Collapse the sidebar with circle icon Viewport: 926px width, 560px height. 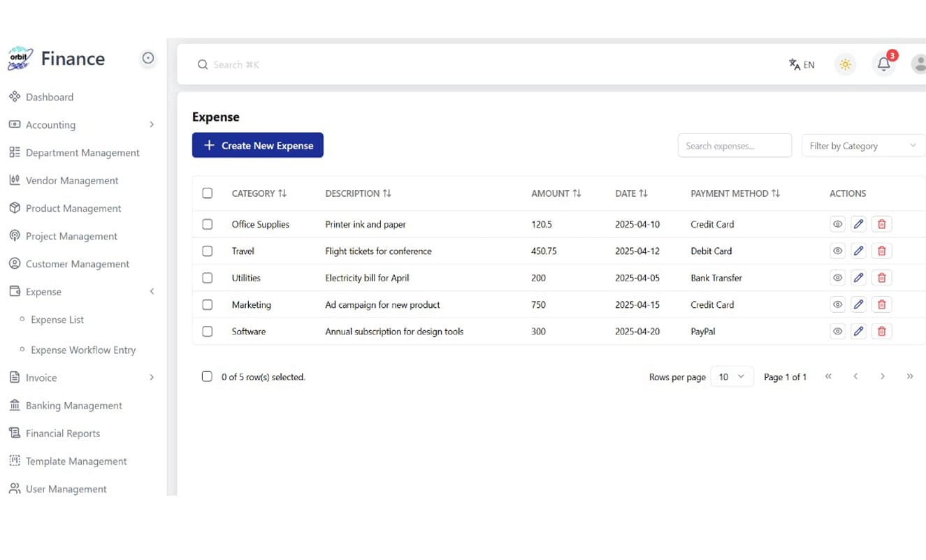pyautogui.click(x=148, y=59)
